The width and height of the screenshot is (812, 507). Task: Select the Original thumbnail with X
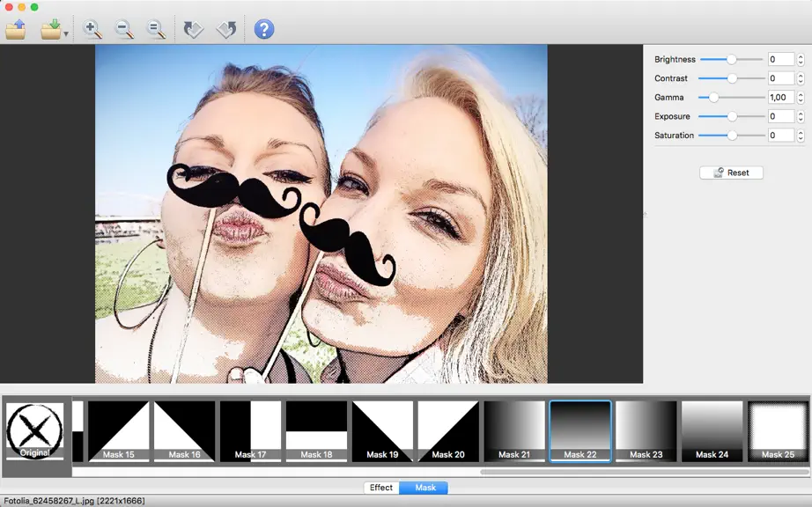click(34, 431)
